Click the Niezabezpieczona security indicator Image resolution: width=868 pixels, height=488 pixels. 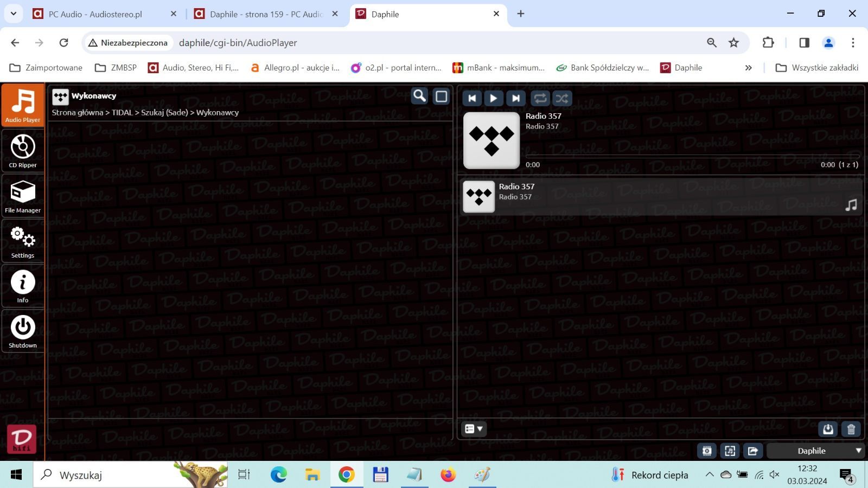point(127,42)
